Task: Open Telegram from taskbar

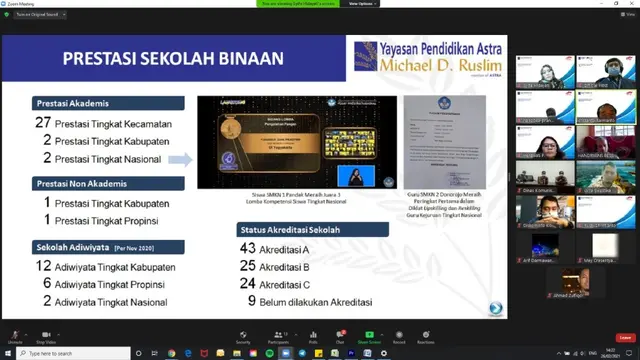Action: tap(302, 353)
